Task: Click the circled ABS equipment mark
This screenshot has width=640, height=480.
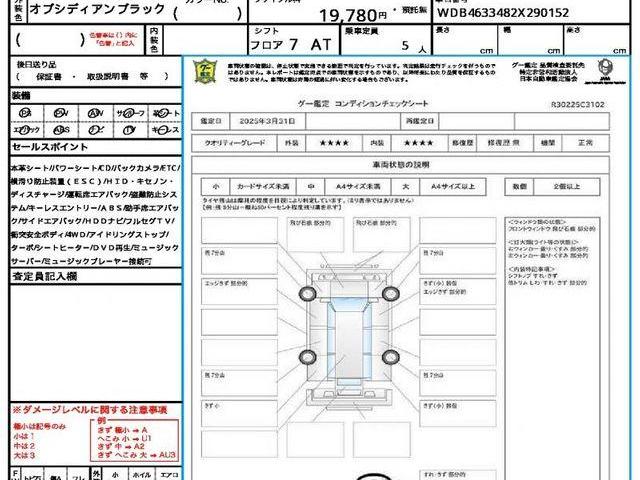Action: tap(61, 130)
